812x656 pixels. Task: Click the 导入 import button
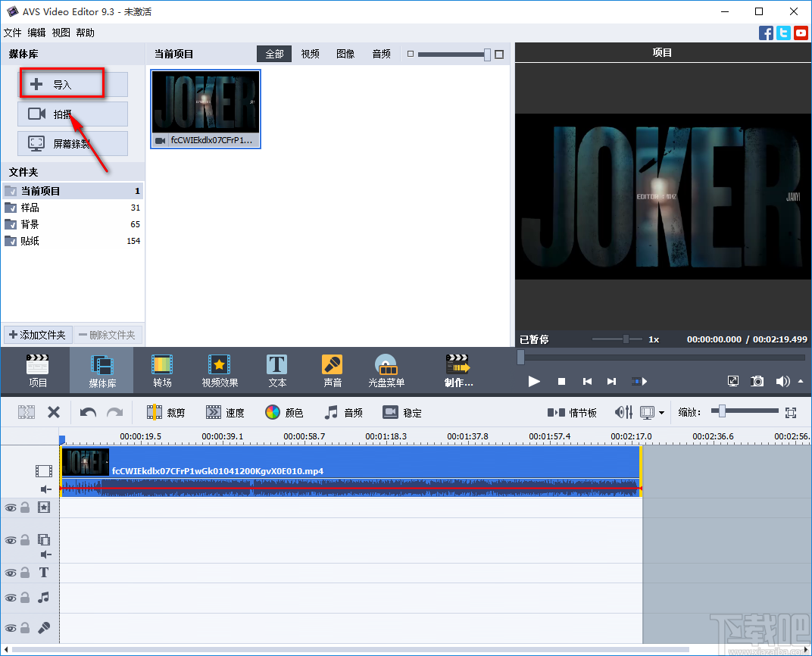click(73, 84)
